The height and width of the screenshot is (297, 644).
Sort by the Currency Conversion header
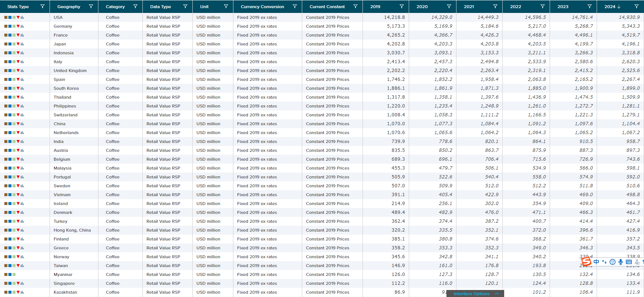(262, 7)
